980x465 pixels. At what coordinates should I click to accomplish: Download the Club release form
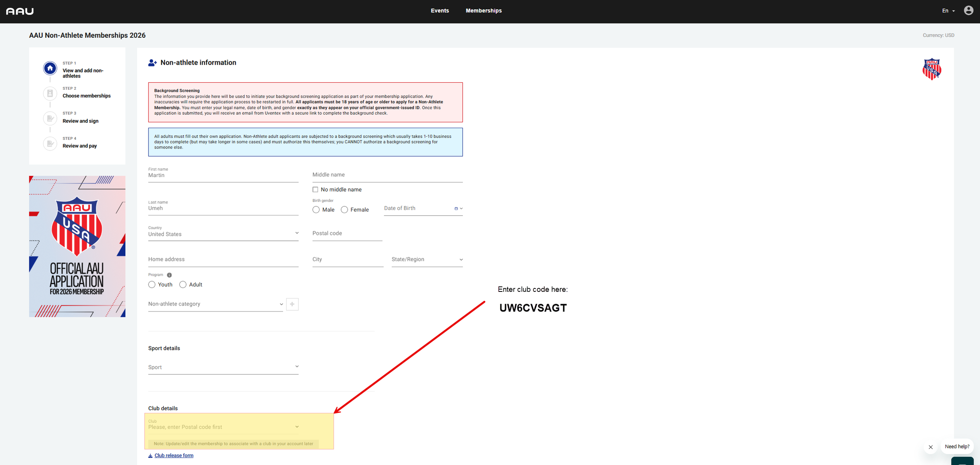(174, 456)
